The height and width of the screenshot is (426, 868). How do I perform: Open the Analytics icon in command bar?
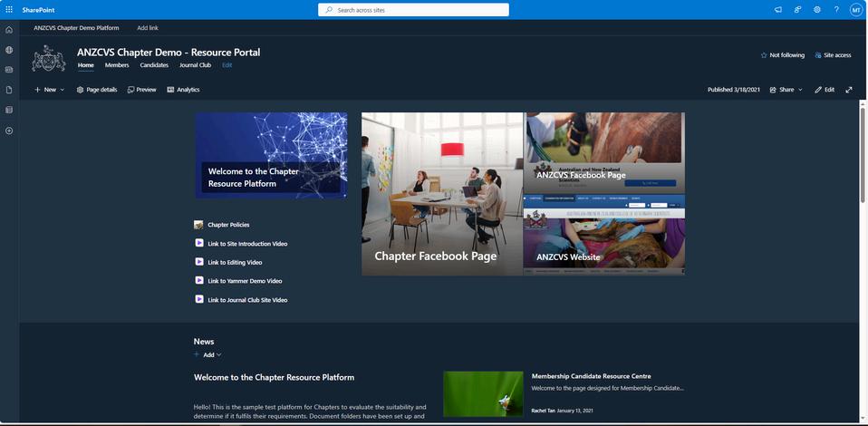click(170, 90)
